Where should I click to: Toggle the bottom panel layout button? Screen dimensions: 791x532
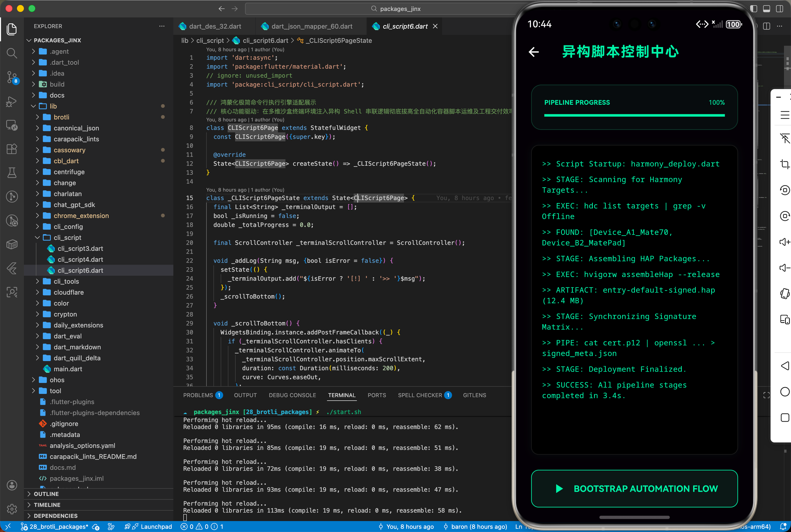(766, 9)
